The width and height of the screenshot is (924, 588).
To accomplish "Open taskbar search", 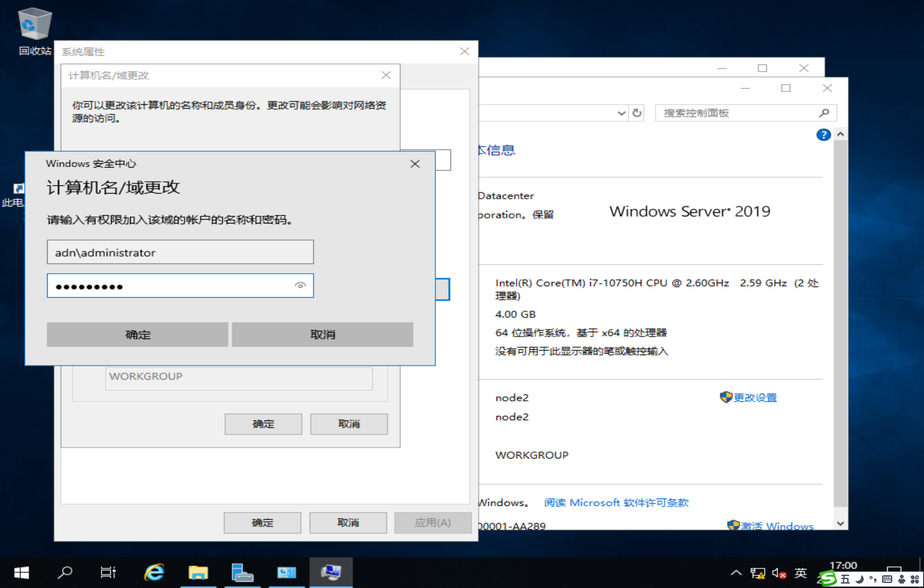I will (x=65, y=573).
